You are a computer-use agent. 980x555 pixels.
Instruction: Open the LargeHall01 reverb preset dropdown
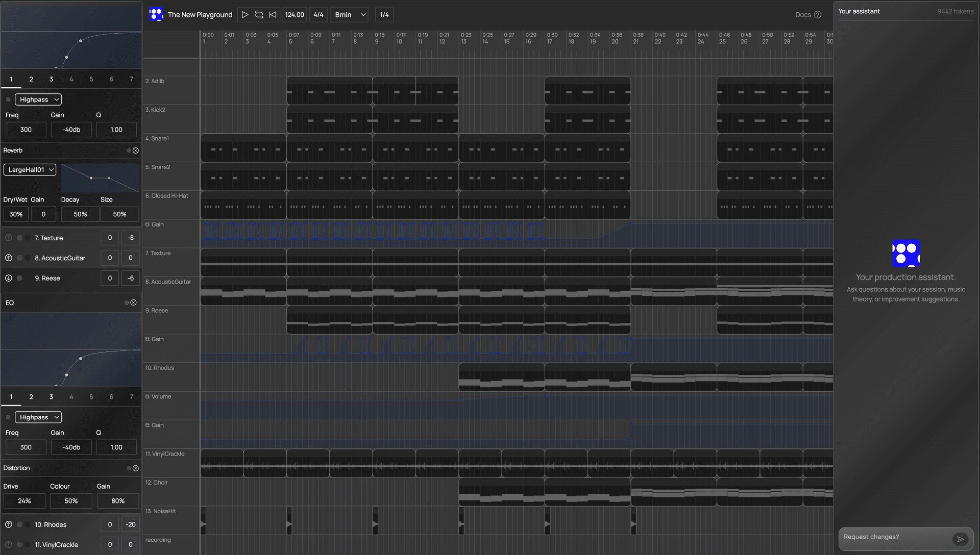coord(29,169)
